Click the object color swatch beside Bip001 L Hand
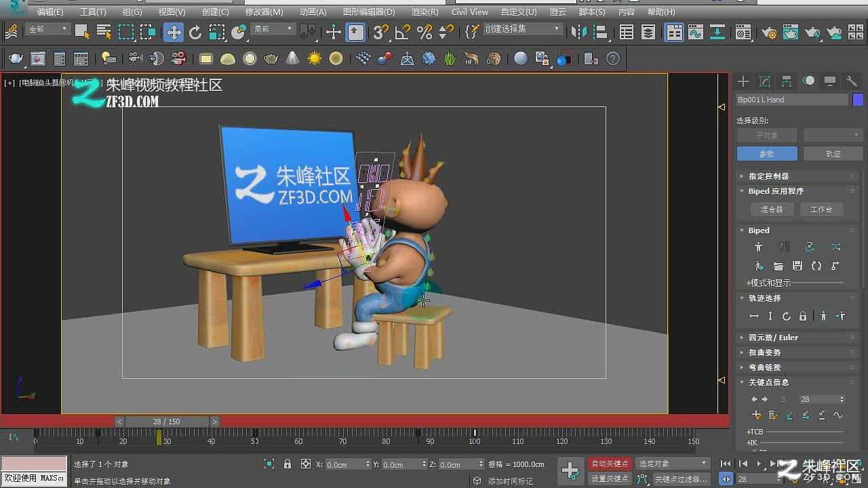 [858, 100]
